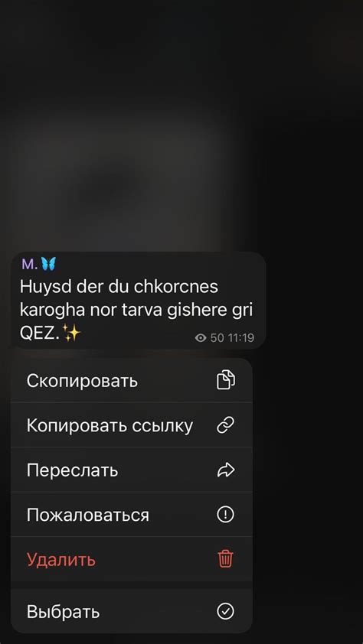Tap the chain link icon
Screen dimensions: 363x644
point(225,425)
